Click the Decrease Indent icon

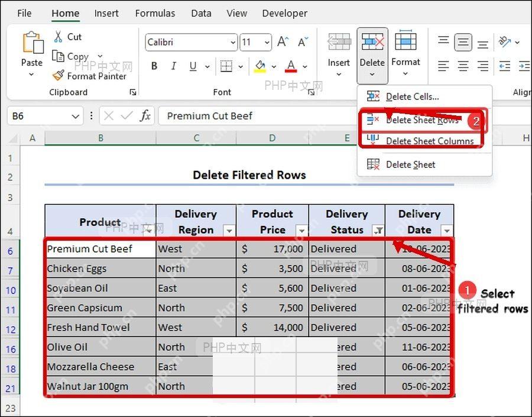coord(505,66)
